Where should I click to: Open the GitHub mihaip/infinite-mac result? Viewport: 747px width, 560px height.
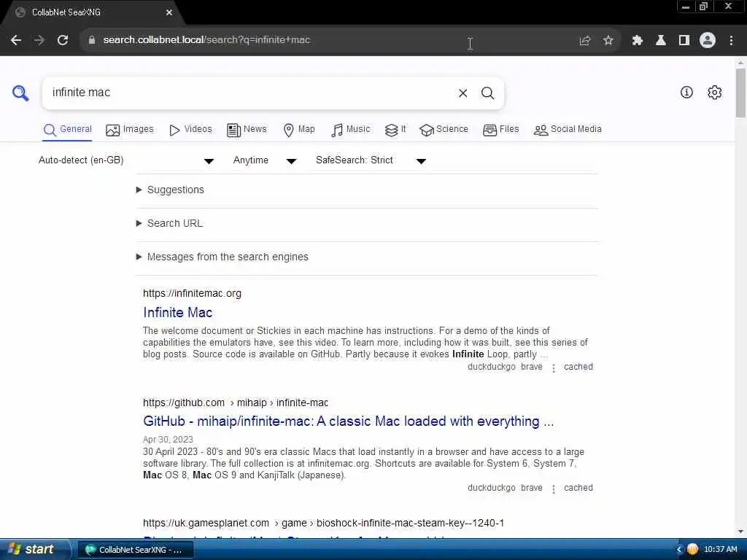348,421
